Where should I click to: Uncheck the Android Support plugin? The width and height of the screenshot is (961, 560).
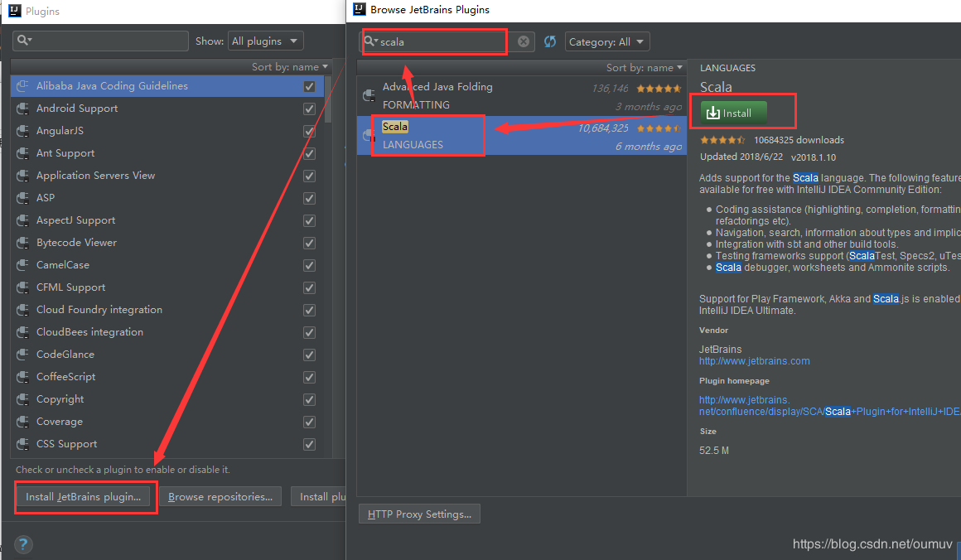[310, 109]
